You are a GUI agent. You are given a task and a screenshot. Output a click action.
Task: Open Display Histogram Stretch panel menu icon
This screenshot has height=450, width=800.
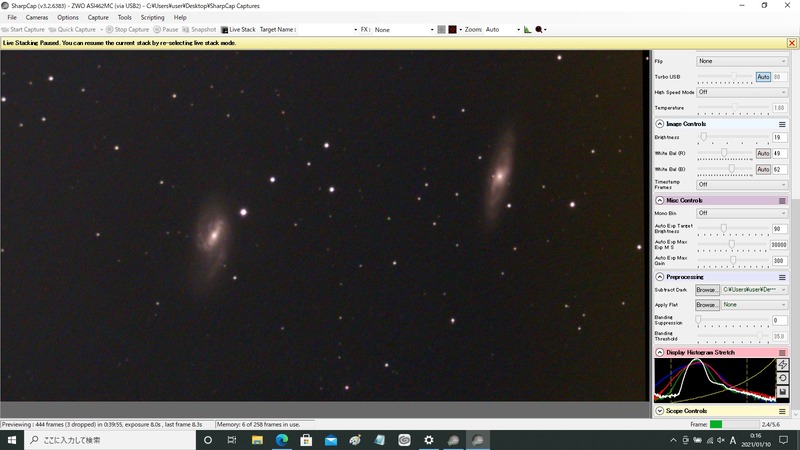[782, 353]
